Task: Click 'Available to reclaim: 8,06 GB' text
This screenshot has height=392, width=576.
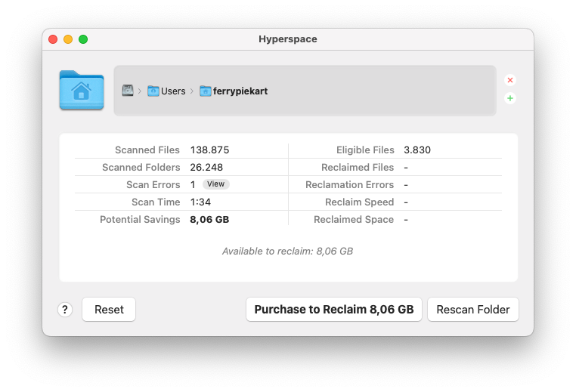Action: click(288, 251)
